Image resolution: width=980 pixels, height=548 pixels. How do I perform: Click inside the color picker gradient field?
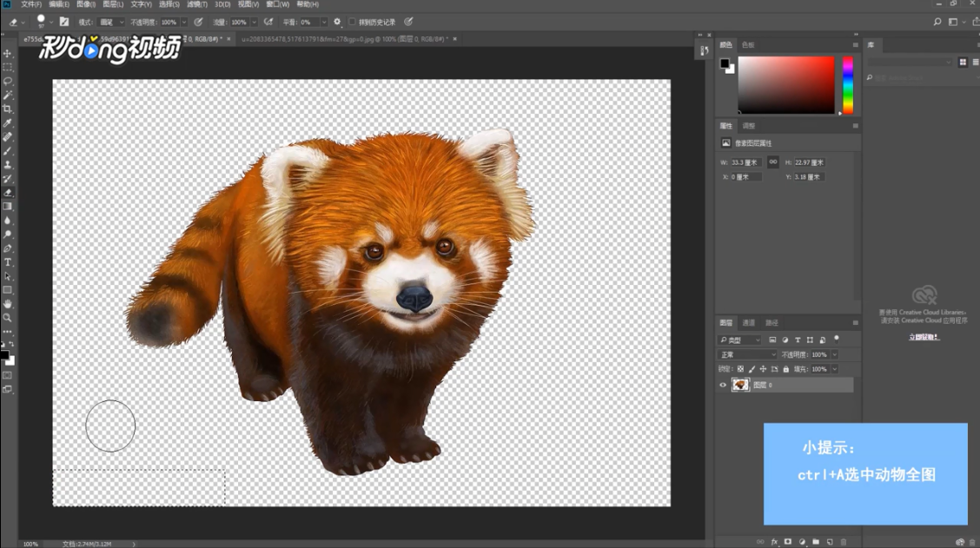pos(785,84)
